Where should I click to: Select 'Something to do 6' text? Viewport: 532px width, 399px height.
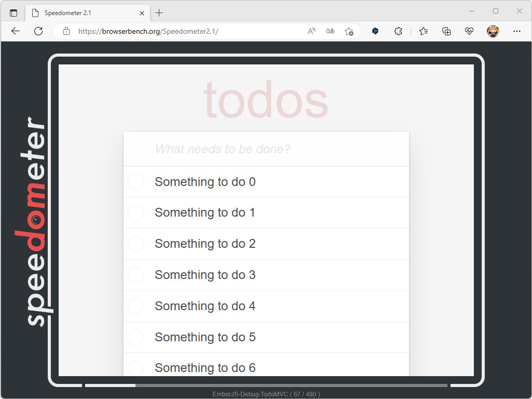click(x=205, y=368)
